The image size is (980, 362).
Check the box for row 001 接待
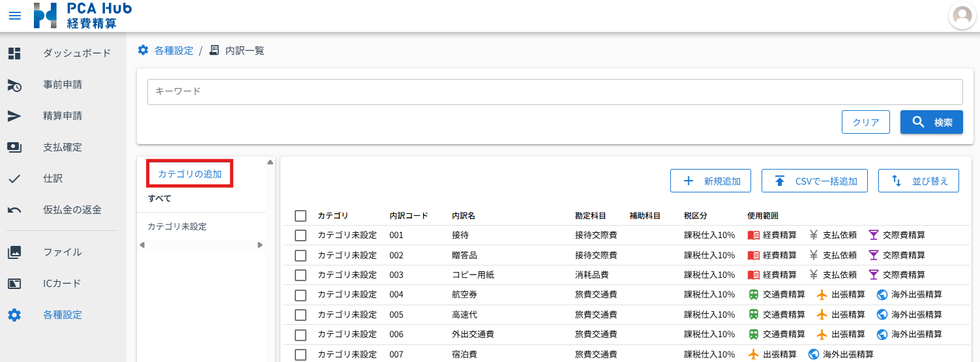coord(301,235)
